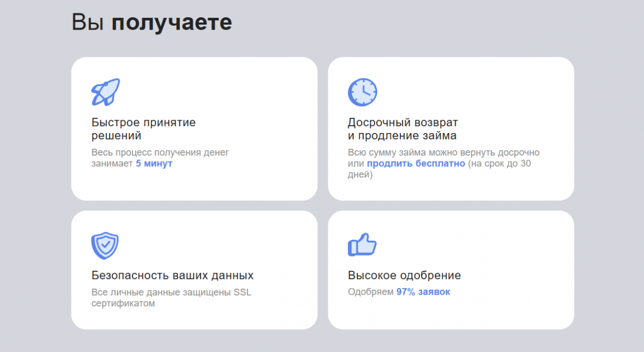Click "Все личные данные защищены SSL" text
Screen dimensions: 644x352
coord(171,292)
